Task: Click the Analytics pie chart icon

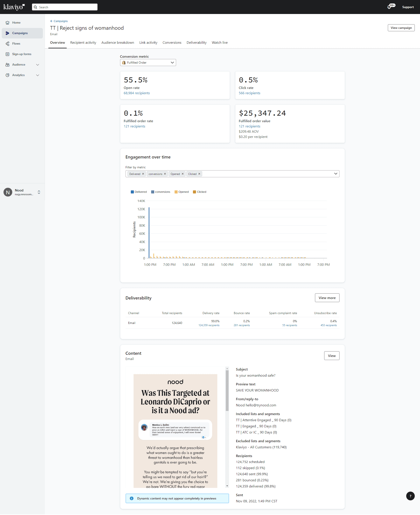Action: [x=7, y=75]
